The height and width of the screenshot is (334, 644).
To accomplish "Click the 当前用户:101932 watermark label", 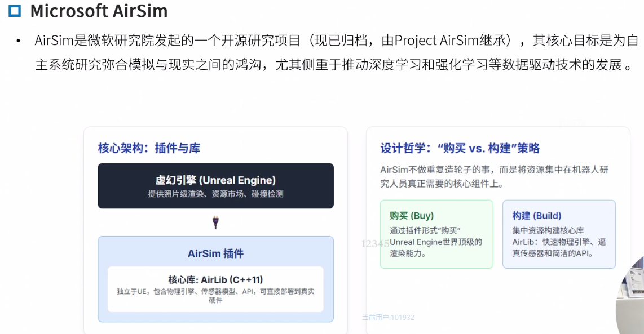I will (388, 318).
